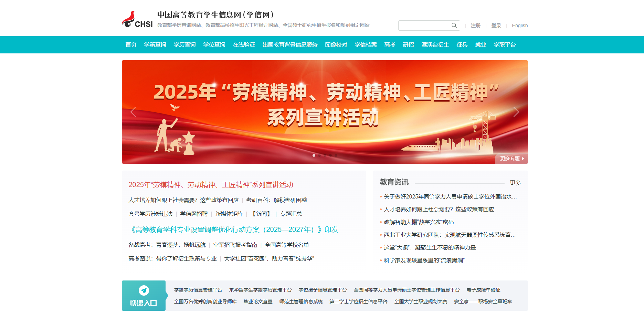Select the first carousel indicator dot
644x317 pixels.
coord(314,155)
